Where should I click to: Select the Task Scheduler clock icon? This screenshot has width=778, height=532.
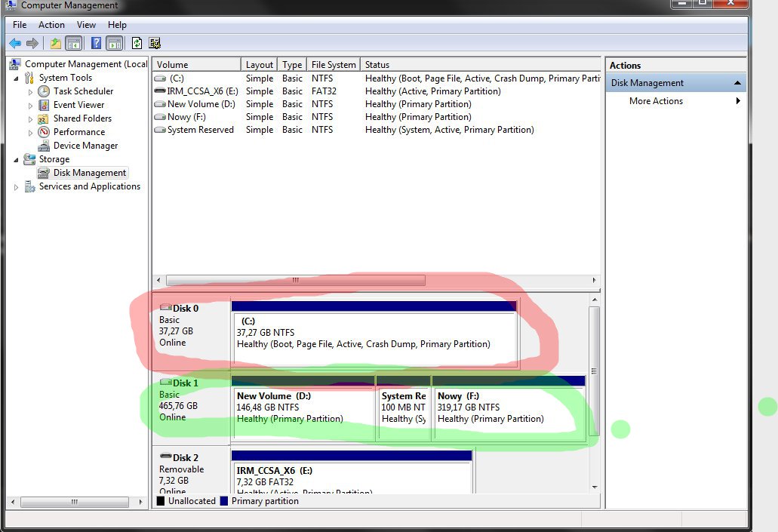pos(45,91)
